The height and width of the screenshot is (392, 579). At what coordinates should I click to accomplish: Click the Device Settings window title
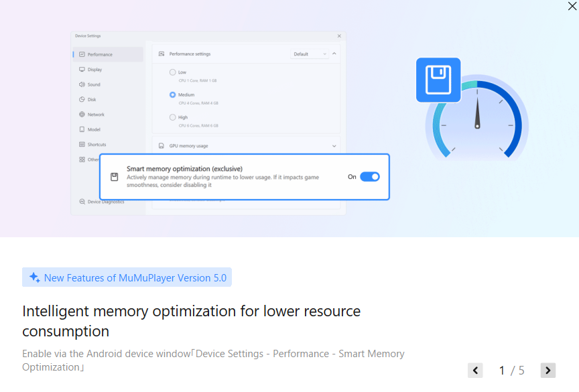tap(88, 36)
